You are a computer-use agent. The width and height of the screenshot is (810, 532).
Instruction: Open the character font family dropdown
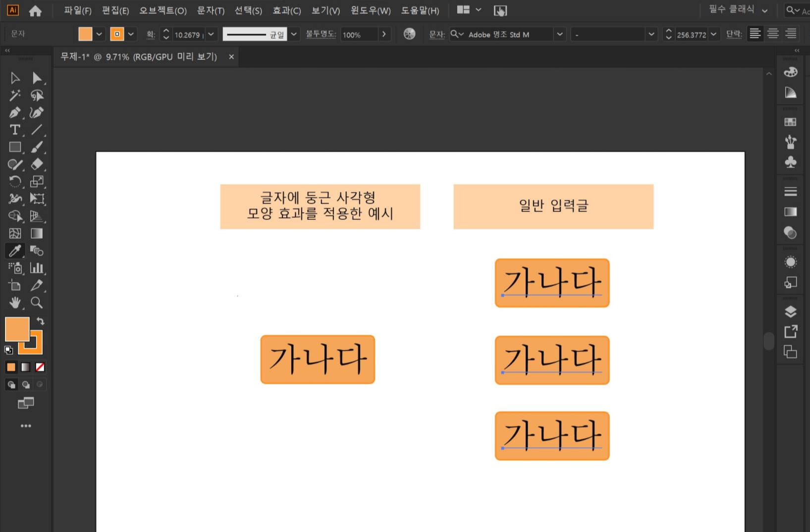pos(559,35)
